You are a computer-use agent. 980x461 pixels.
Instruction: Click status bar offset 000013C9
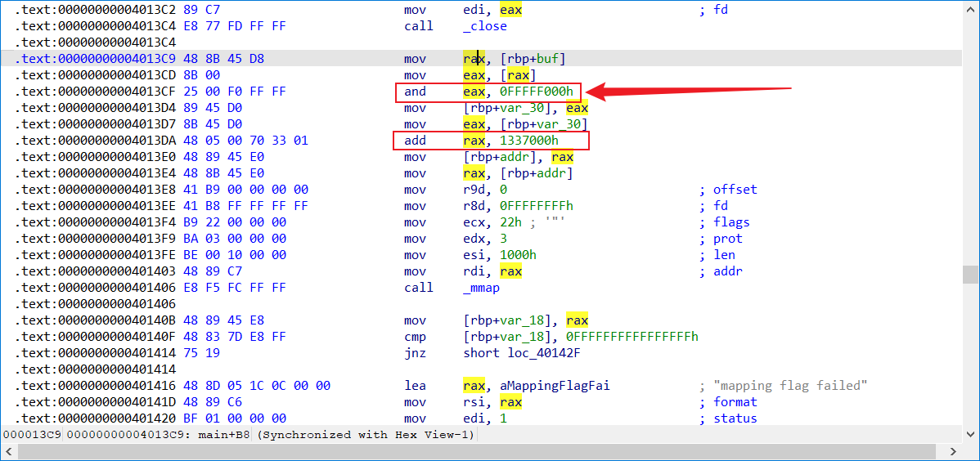coord(32,434)
